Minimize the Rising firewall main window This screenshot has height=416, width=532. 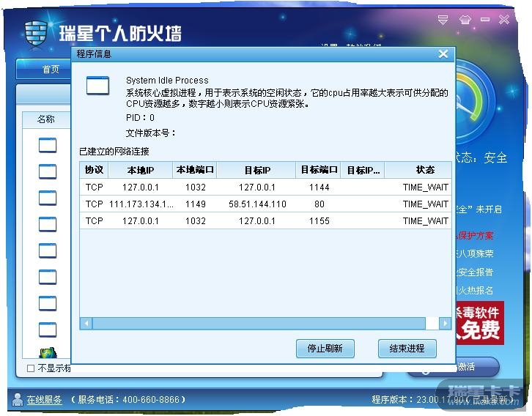pos(485,19)
